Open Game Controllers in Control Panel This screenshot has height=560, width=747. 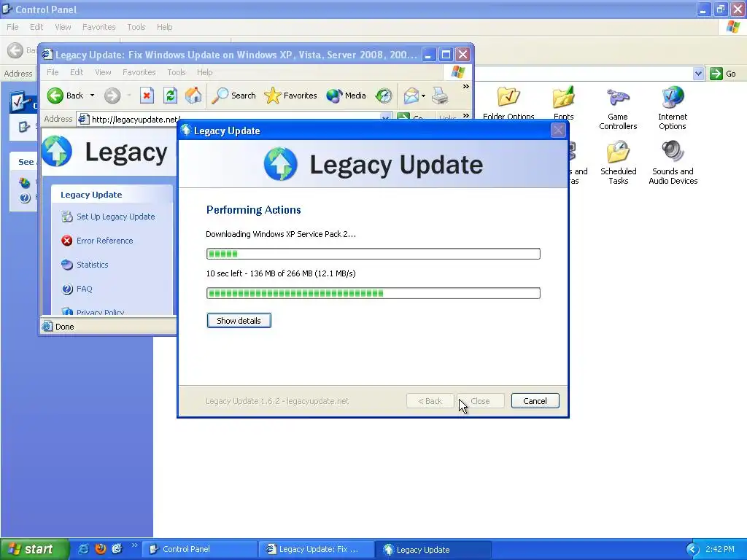pos(618,109)
